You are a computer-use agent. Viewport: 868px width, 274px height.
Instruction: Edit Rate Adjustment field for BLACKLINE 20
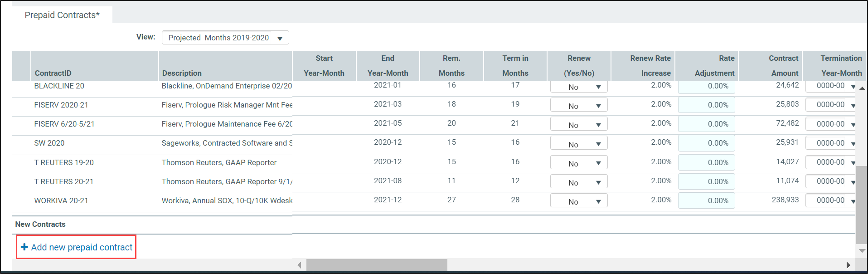[x=706, y=87]
